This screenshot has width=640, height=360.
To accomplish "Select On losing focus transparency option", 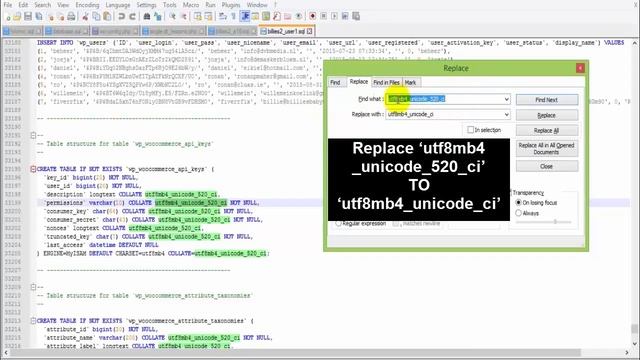I will [518, 202].
